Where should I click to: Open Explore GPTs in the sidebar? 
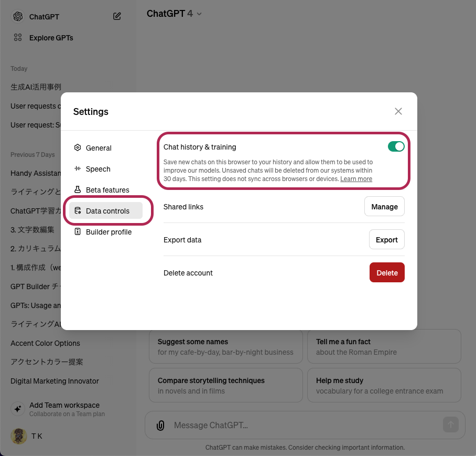51,38
